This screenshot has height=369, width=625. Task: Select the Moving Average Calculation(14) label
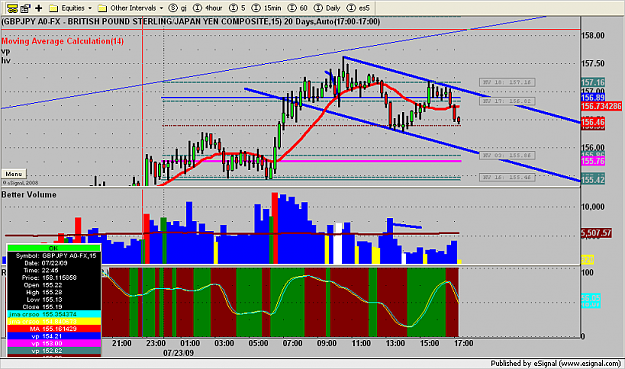[63, 41]
